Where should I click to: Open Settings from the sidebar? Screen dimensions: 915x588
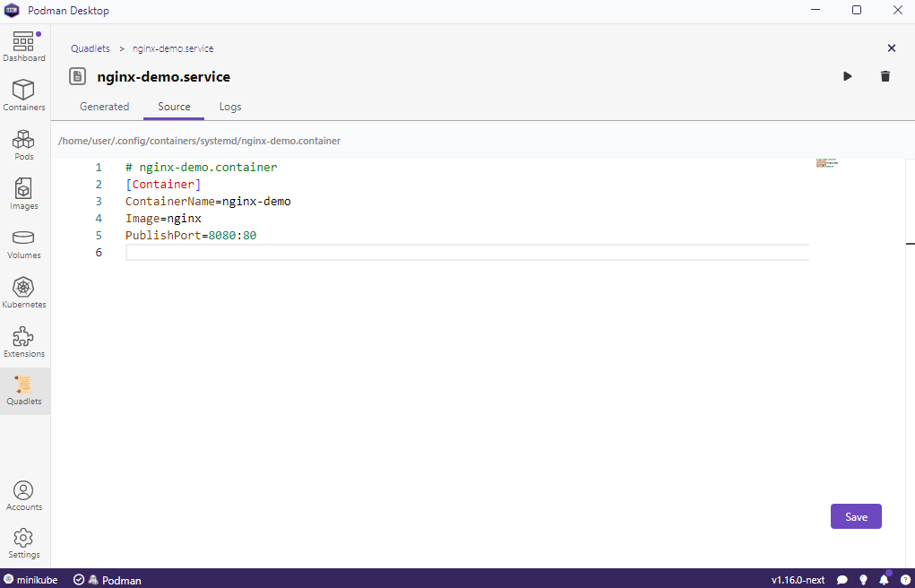[24, 543]
